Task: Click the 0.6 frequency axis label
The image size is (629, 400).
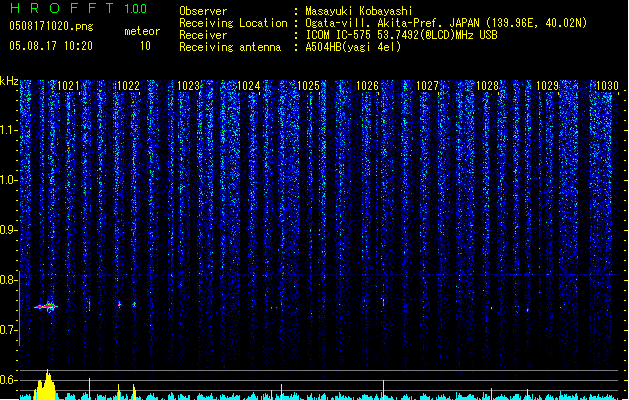Action: (x=8, y=380)
